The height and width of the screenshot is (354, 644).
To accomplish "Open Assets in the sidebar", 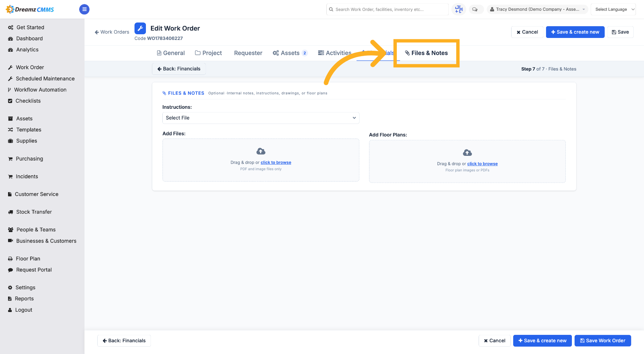I will pyautogui.click(x=20, y=119).
